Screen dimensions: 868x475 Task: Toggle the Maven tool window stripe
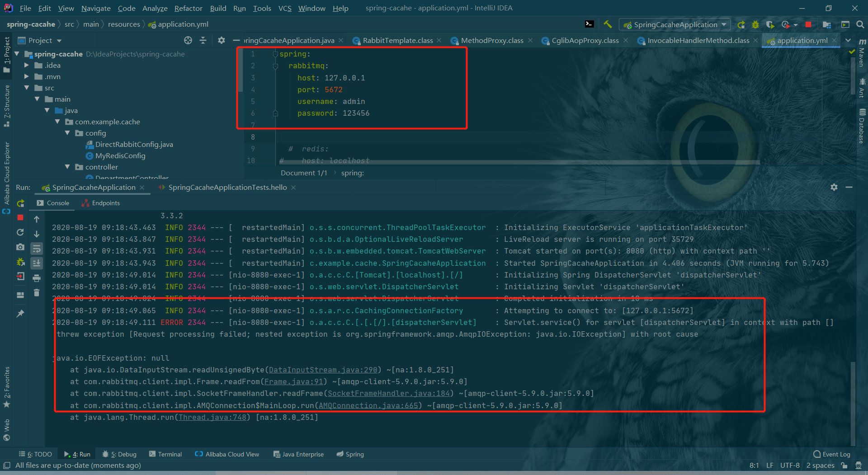862,53
